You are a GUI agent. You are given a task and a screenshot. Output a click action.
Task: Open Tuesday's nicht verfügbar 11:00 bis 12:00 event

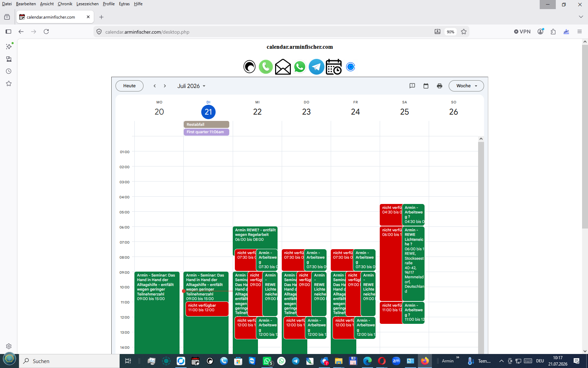point(207,309)
